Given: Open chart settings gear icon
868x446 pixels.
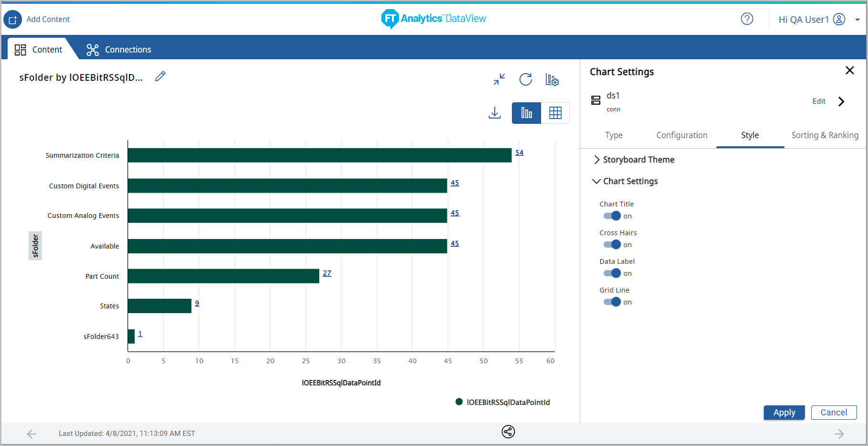Looking at the screenshot, I should click(x=552, y=80).
